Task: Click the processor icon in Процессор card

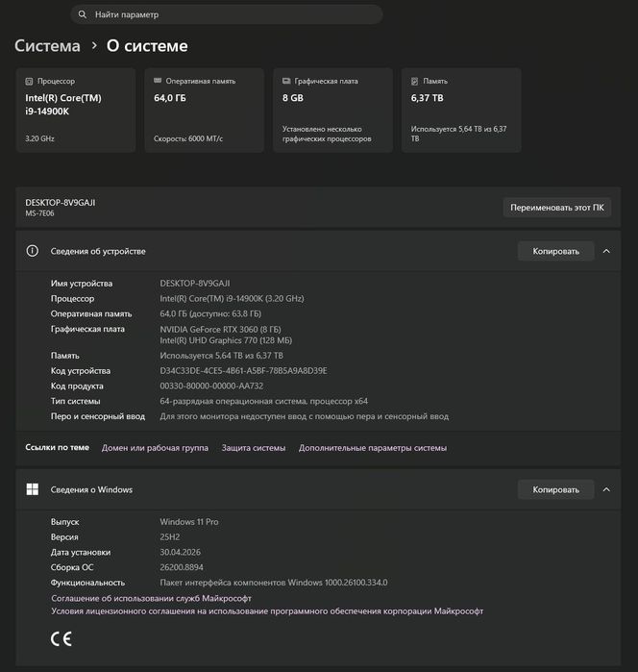Action: coord(29,81)
